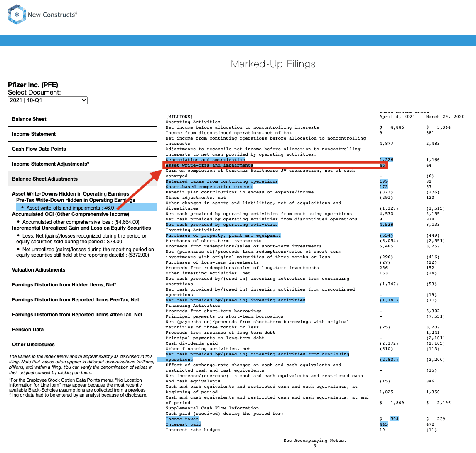Click the April 4, 2021 column header
This screenshot has width=476, height=453.
point(397,117)
